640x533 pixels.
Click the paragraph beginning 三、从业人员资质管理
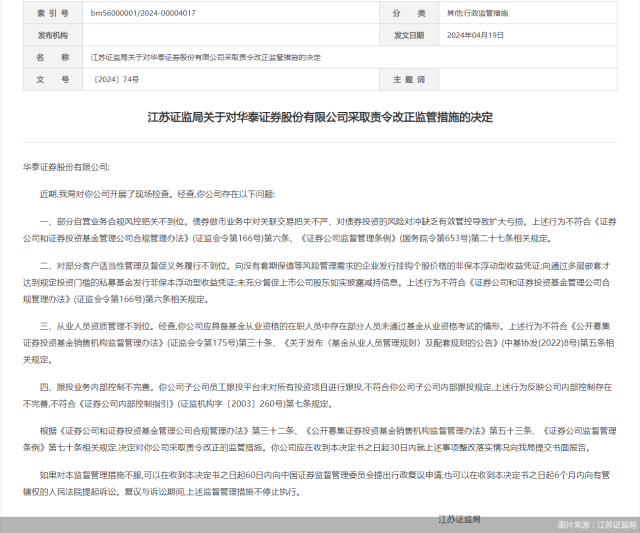[320, 343]
